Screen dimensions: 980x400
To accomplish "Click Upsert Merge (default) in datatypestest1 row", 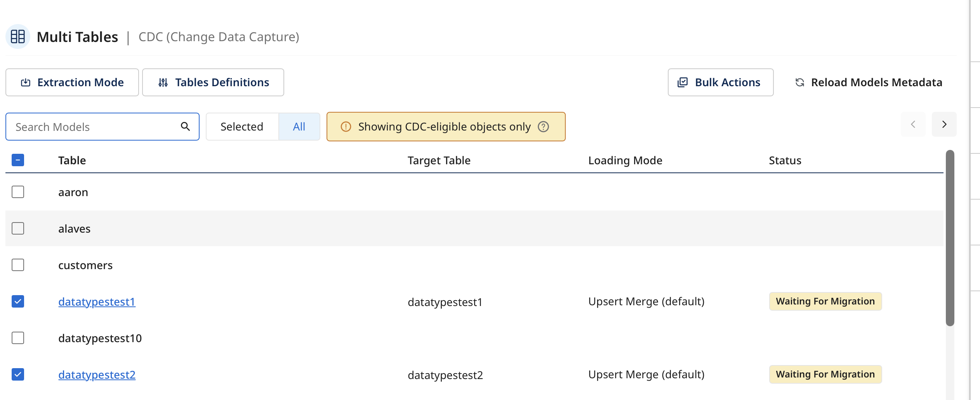I will point(646,301).
